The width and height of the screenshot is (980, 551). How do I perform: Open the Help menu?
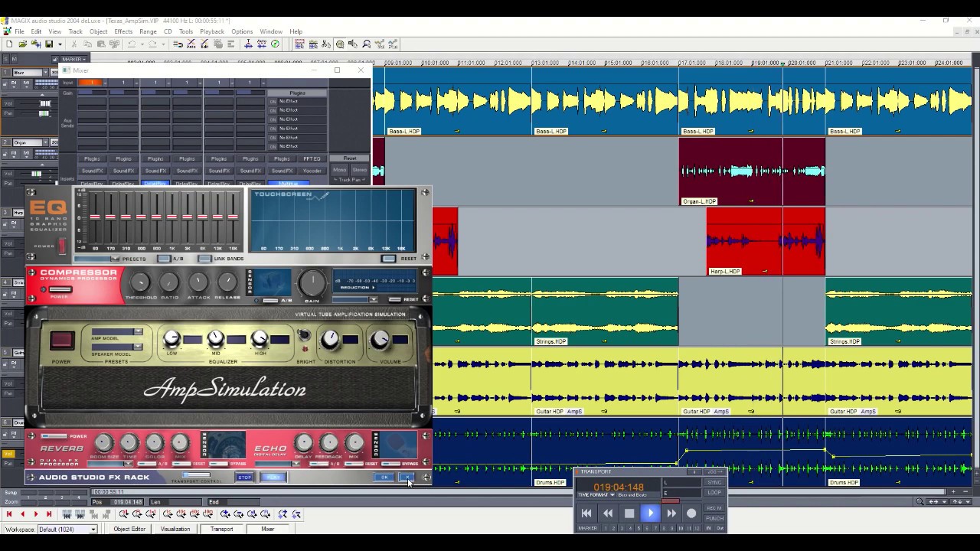coord(296,31)
